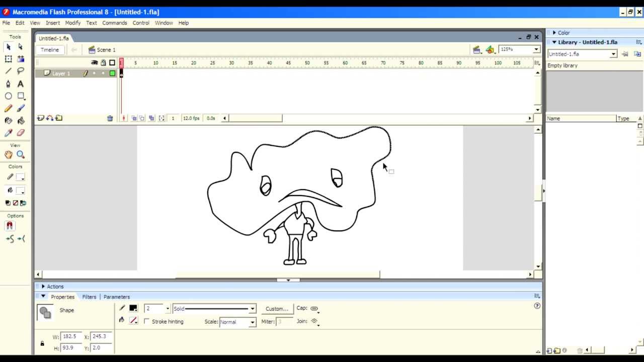The image size is (644, 362).
Task: Click the Smooth option icon
Action: click(10, 239)
